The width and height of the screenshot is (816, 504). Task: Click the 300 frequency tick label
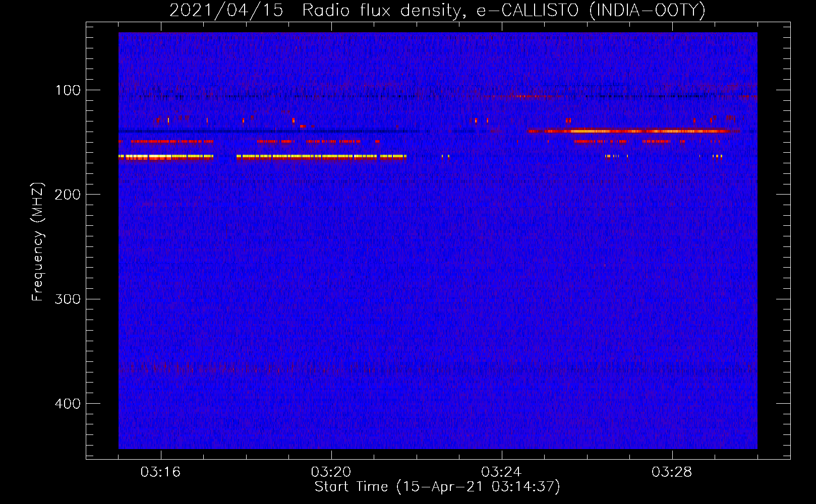tap(68, 299)
